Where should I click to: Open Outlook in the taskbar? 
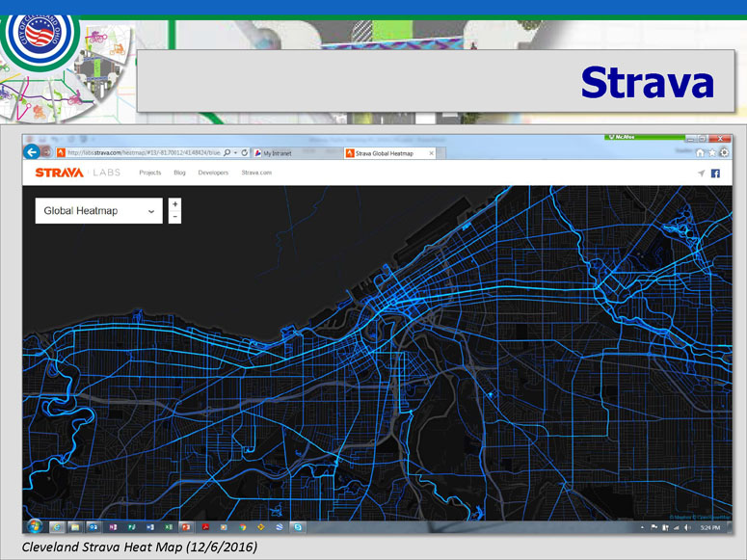pos(93,527)
